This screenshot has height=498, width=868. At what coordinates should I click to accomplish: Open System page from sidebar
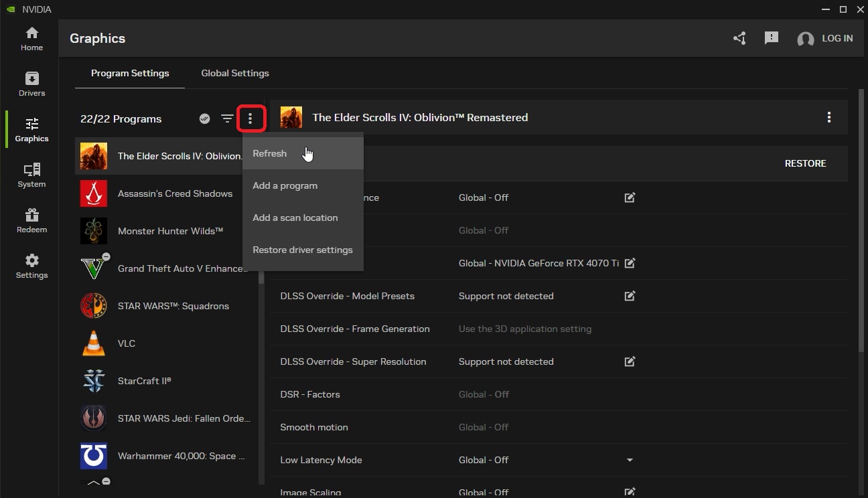pos(31,175)
